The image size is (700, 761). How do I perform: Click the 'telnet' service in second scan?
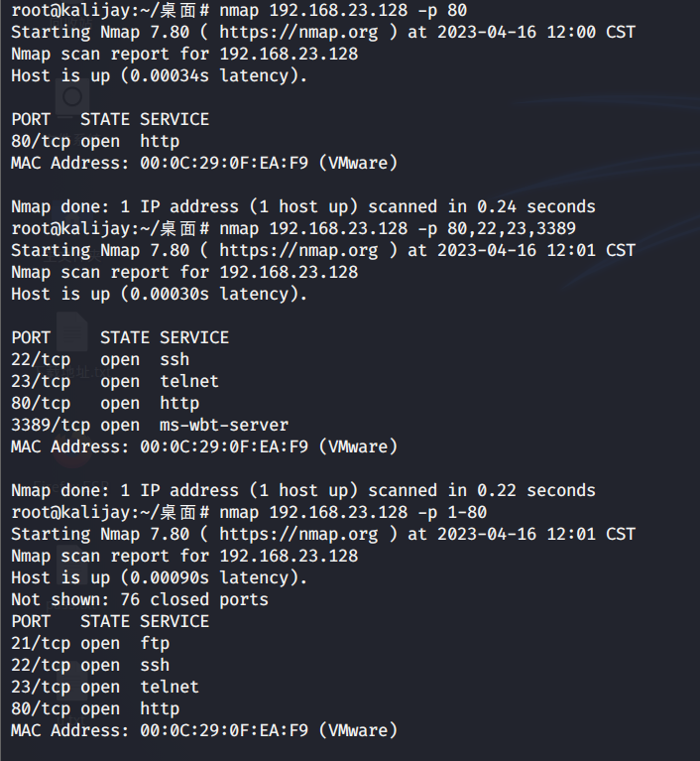pyautogui.click(x=189, y=381)
